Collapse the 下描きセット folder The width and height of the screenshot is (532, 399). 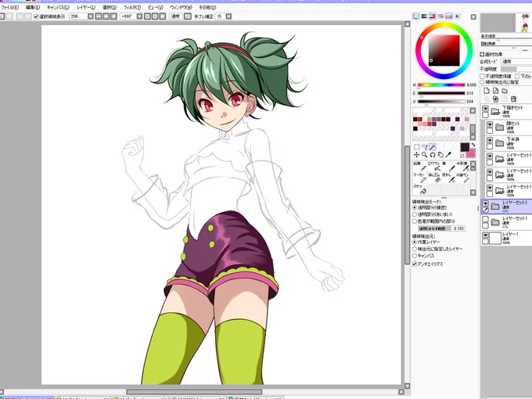click(495, 111)
